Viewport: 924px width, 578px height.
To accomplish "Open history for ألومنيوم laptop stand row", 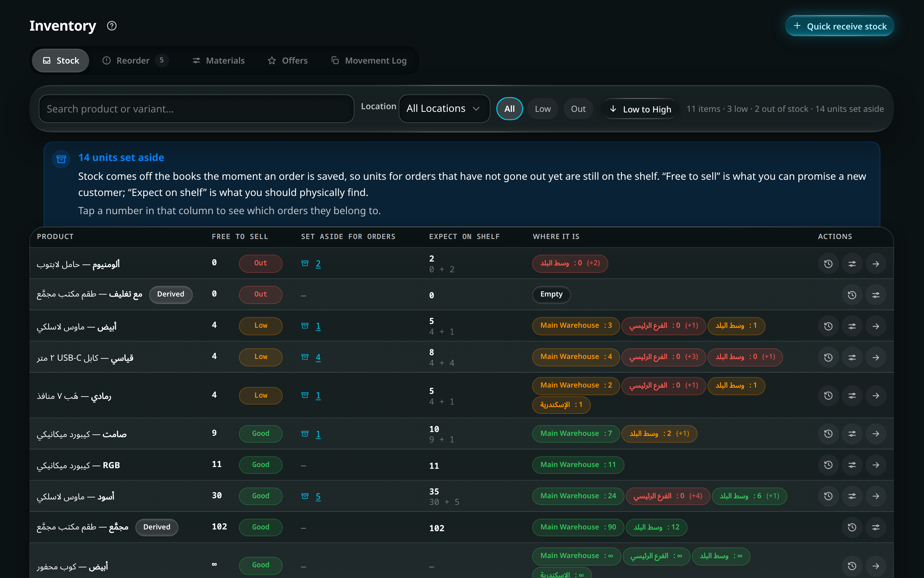I will pyautogui.click(x=828, y=264).
